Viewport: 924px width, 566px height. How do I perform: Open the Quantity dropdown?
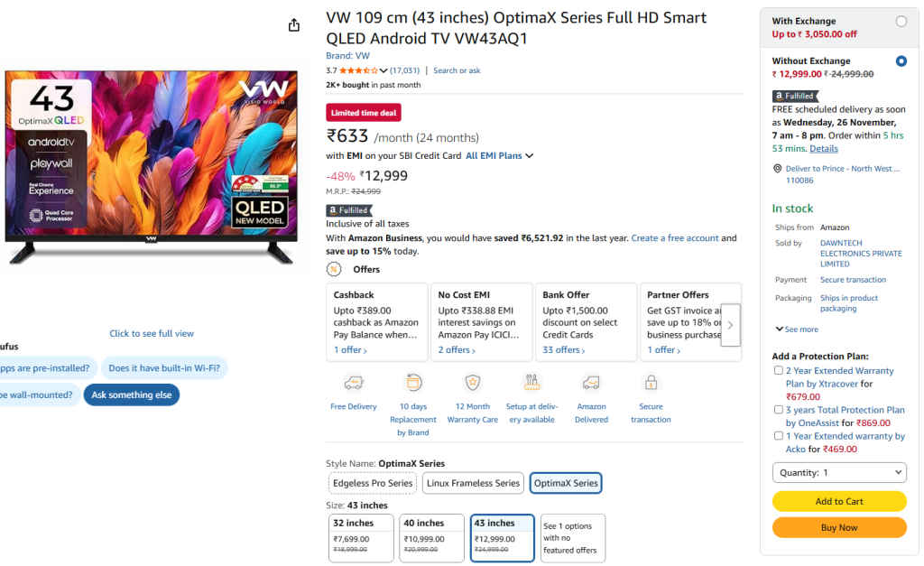(839, 472)
